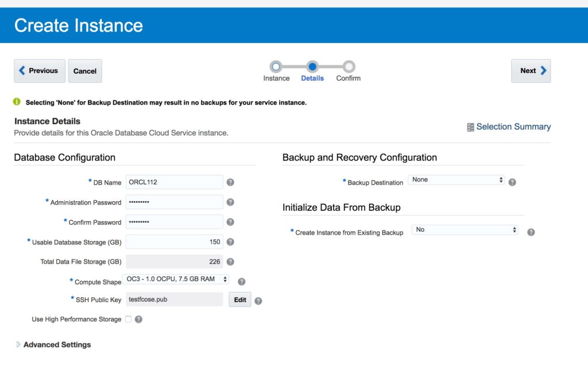Click help icon next to Compute Shape
This screenshot has height=372, width=588.
pyautogui.click(x=242, y=282)
